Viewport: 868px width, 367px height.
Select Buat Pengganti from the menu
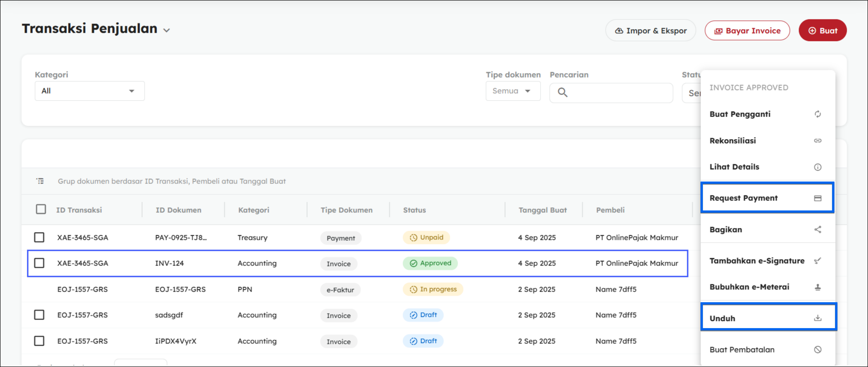tap(768, 114)
